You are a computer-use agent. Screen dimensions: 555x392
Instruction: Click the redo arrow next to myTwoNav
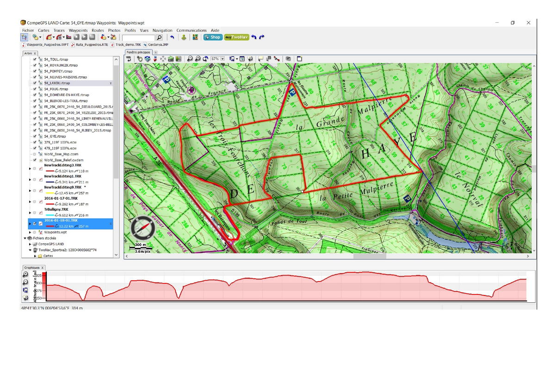coord(262,37)
